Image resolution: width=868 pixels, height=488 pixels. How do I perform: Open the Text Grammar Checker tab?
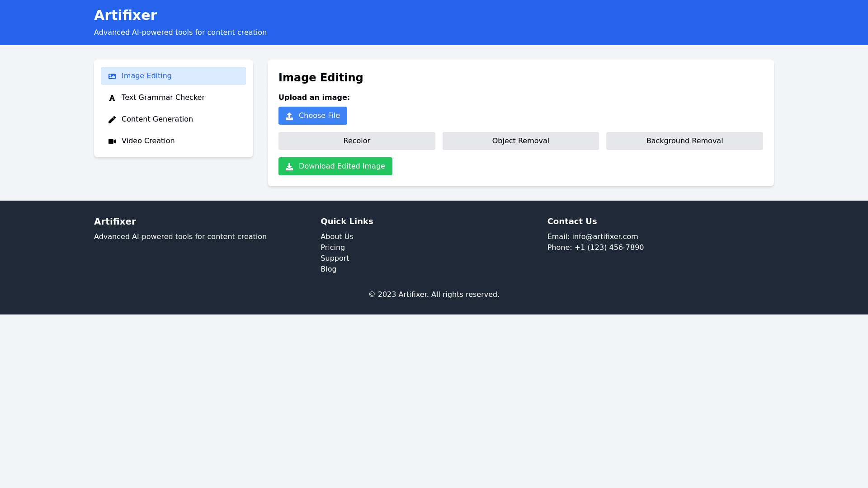163,98
